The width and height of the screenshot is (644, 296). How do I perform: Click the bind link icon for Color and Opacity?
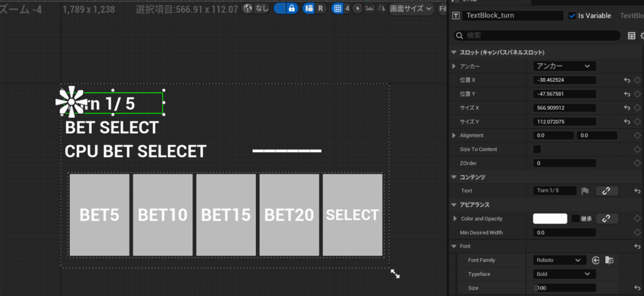click(606, 219)
